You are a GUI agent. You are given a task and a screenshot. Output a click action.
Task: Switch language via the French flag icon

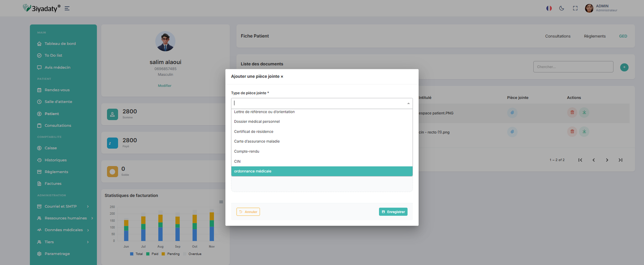pos(549,8)
